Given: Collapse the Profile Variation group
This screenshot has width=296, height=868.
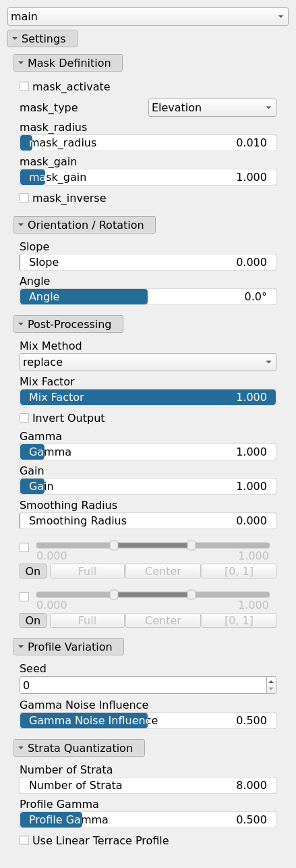Looking at the screenshot, I should click(69, 647).
